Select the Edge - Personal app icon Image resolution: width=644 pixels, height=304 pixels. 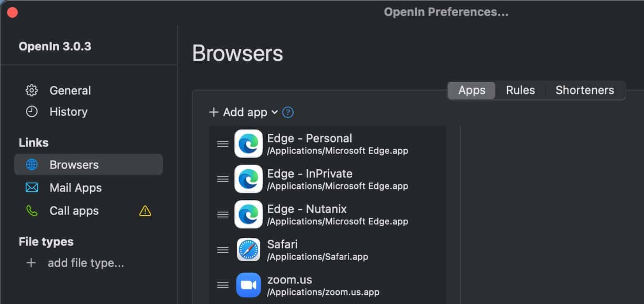click(248, 144)
